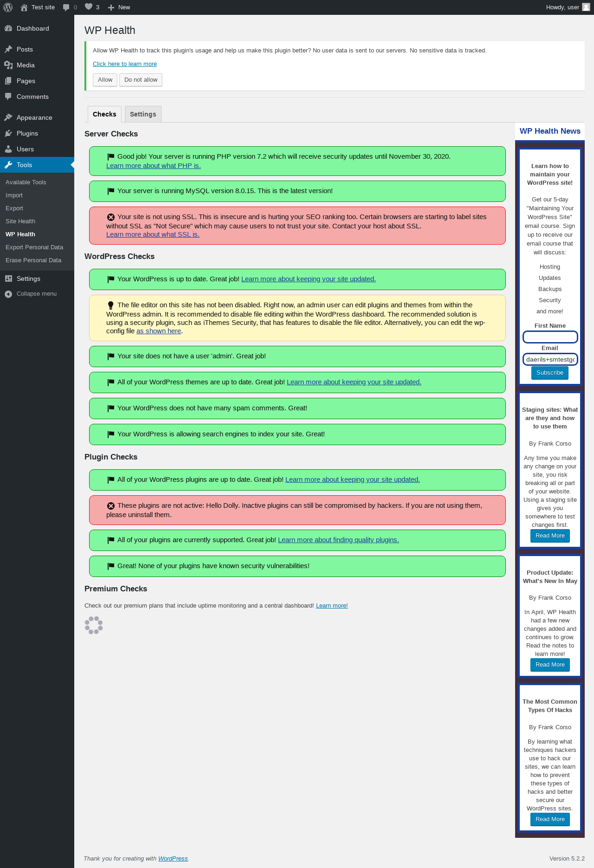Focus the First Name input field
594x868 pixels.
point(550,337)
